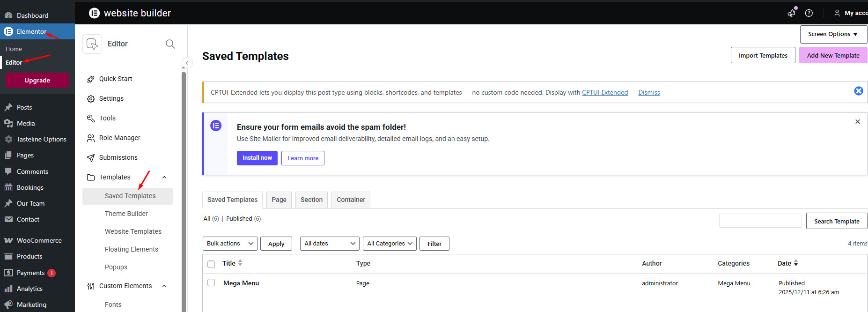Open the Bulk actions dropdown
868x312 pixels.
pos(230,244)
